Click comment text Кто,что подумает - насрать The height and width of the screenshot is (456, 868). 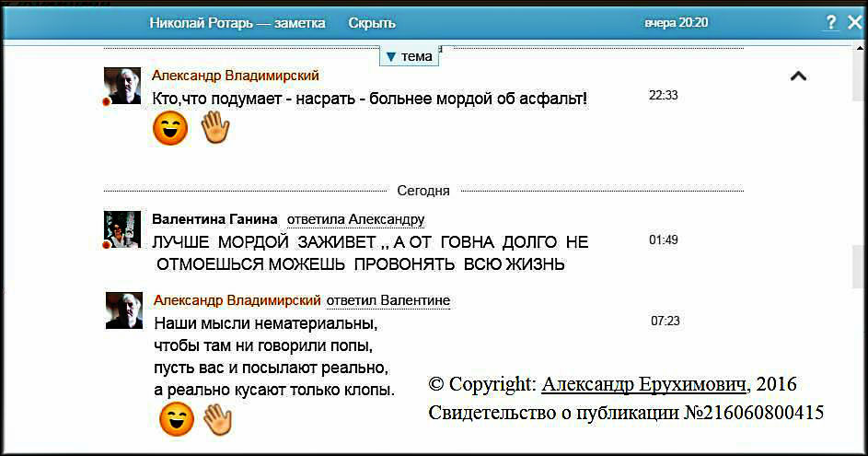370,99
